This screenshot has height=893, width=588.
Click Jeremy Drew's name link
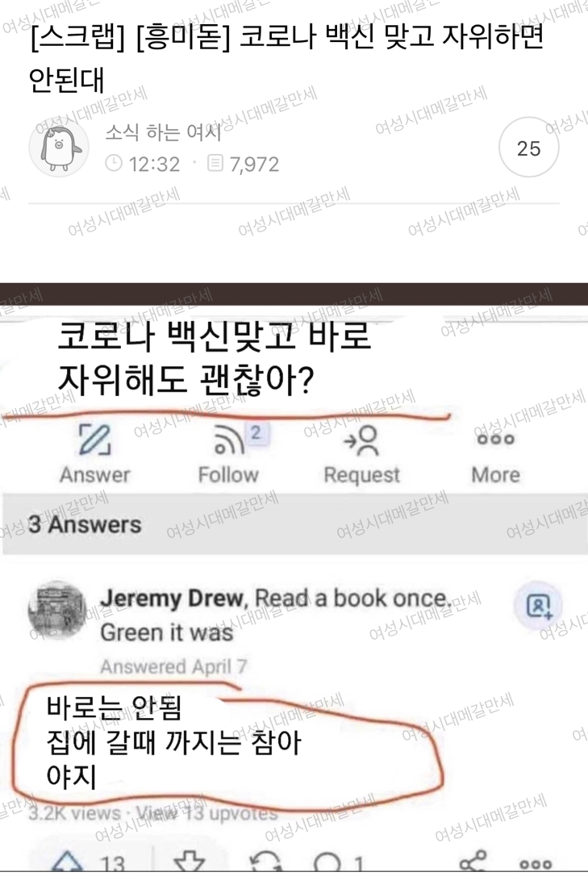click(173, 599)
